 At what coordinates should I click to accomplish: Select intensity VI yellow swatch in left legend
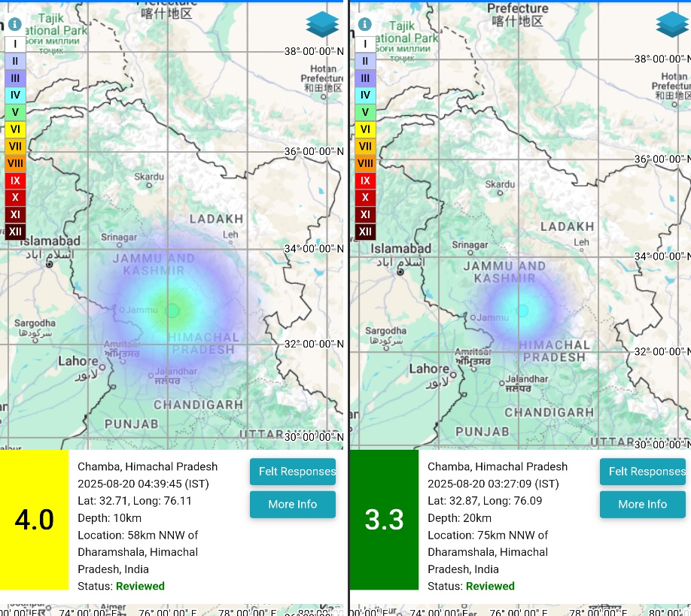[15, 129]
